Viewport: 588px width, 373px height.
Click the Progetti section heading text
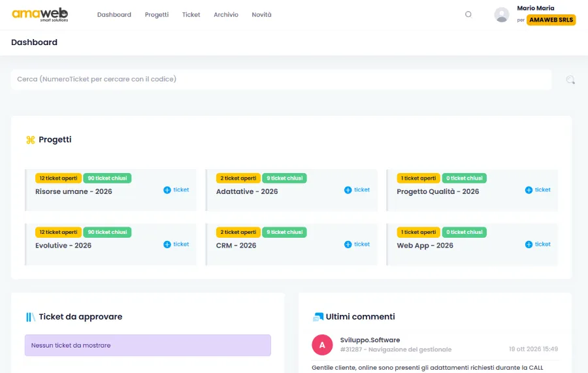[x=55, y=139]
